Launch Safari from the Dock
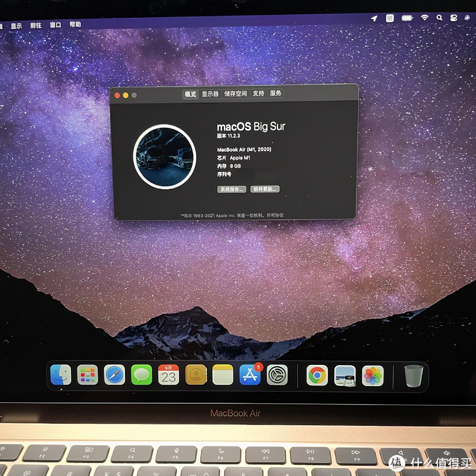 114,375
